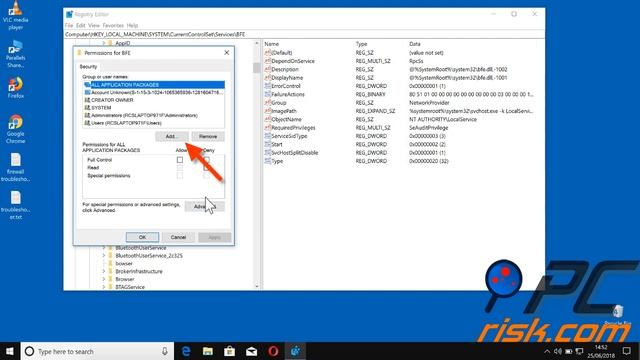The width and height of the screenshot is (640, 360).
Task: Open Microsoft Store from taskbar
Action: [x=229, y=351]
